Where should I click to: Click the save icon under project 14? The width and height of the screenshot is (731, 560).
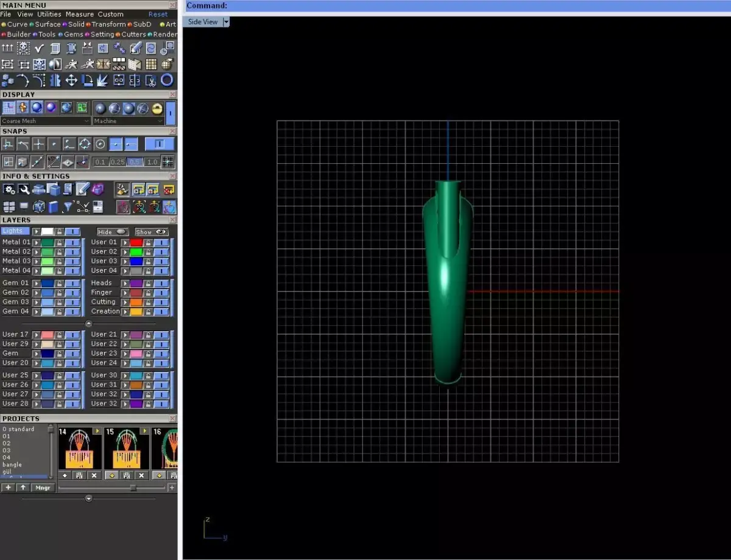(x=80, y=475)
